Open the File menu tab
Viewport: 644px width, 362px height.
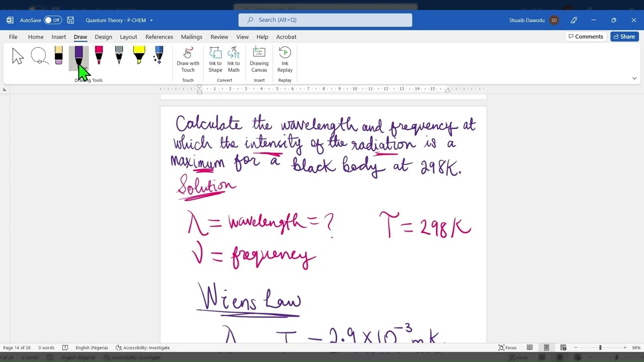pyautogui.click(x=13, y=37)
